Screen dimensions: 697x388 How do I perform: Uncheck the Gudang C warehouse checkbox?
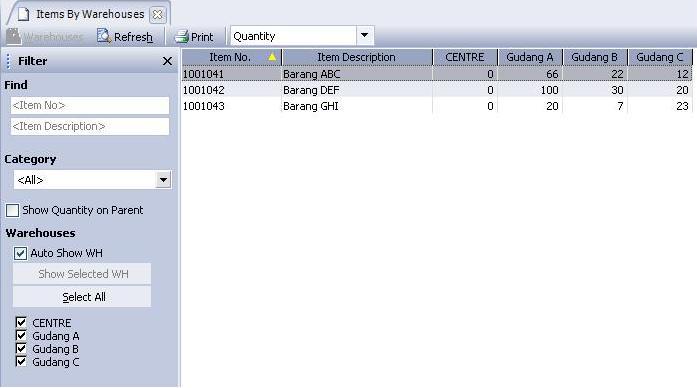point(21,361)
